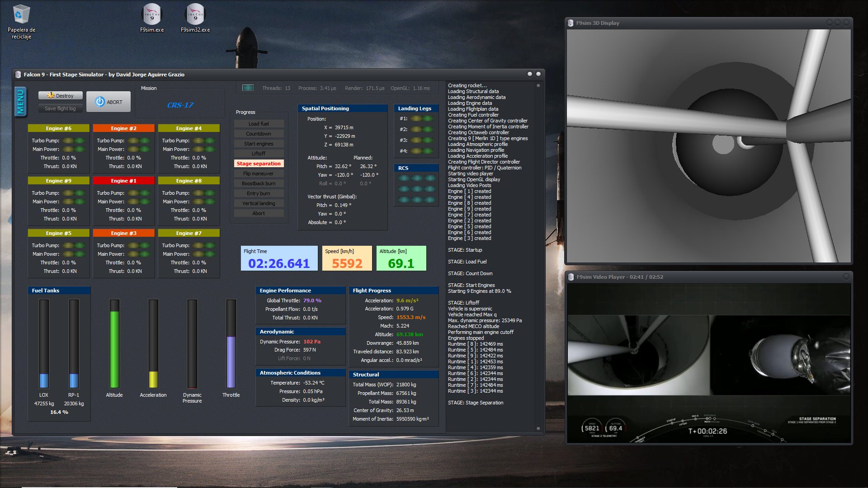Click the Falcon 9 simulator window title icon
This screenshot has width=868, height=488.
tap(18, 75)
